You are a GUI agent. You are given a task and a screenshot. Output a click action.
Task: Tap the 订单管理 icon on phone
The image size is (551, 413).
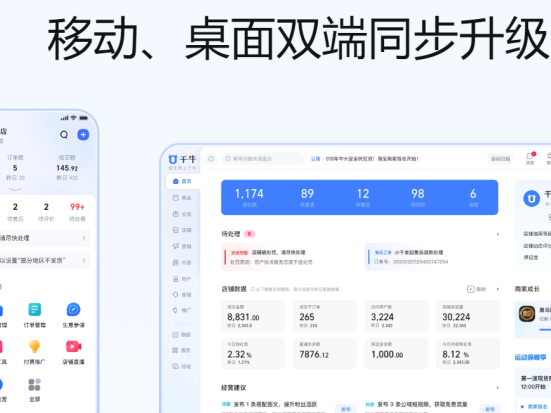pos(34,310)
